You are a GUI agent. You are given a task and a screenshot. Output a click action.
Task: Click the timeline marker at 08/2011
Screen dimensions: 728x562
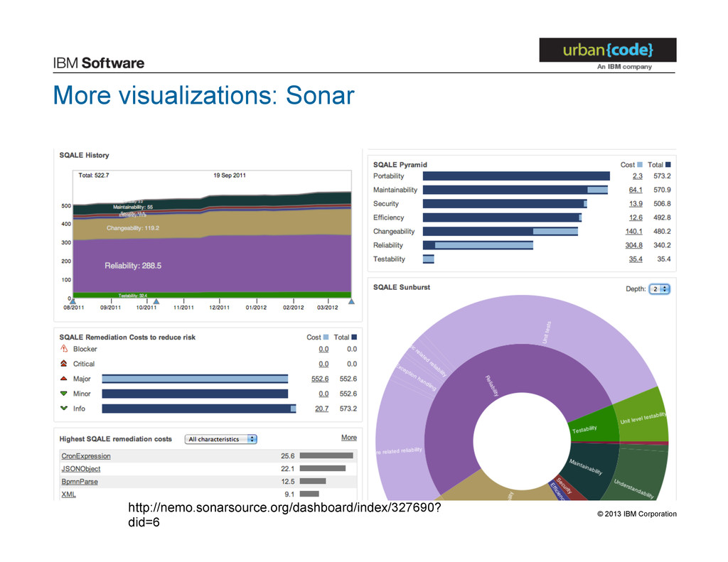click(73, 302)
